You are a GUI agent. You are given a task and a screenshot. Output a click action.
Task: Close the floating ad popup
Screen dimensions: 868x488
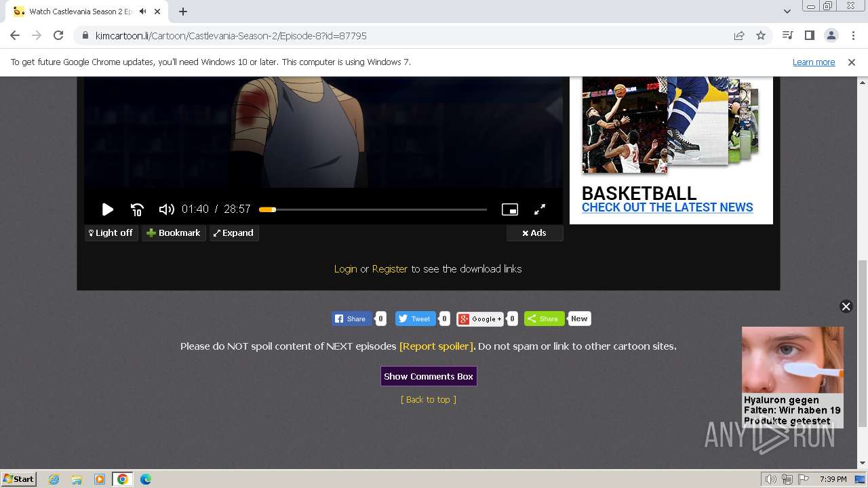click(x=846, y=306)
